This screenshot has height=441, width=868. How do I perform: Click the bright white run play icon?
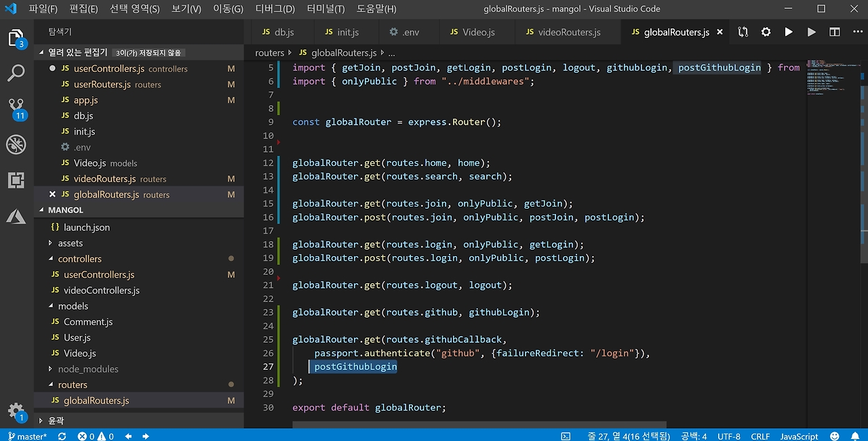coord(788,32)
